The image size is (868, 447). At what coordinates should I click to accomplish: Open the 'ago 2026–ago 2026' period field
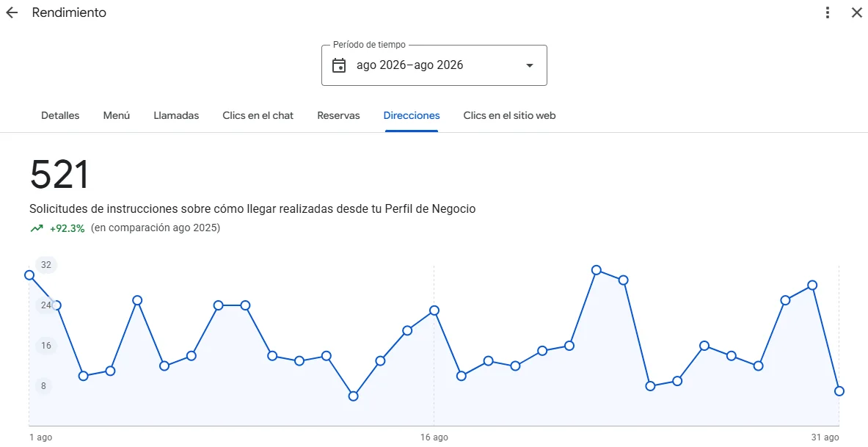click(434, 65)
